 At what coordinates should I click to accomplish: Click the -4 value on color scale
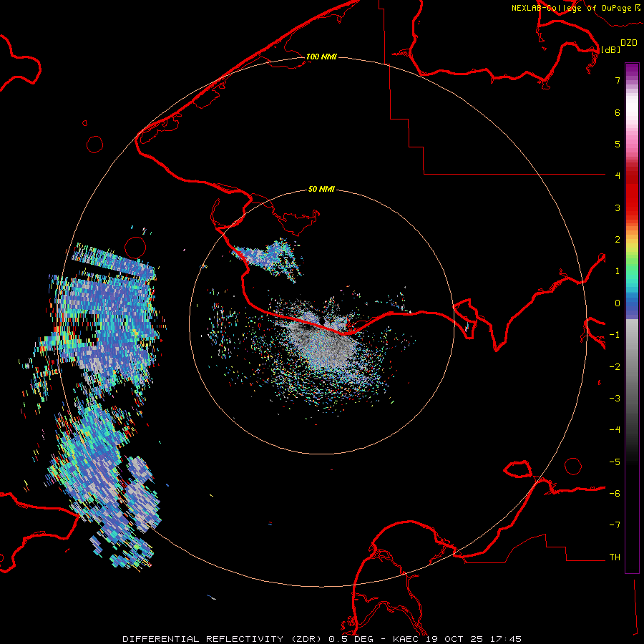(615, 430)
